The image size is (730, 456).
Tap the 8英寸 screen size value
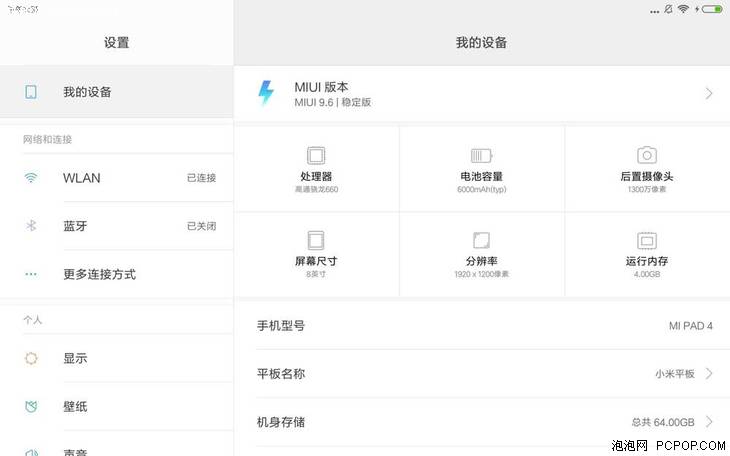pos(316,274)
